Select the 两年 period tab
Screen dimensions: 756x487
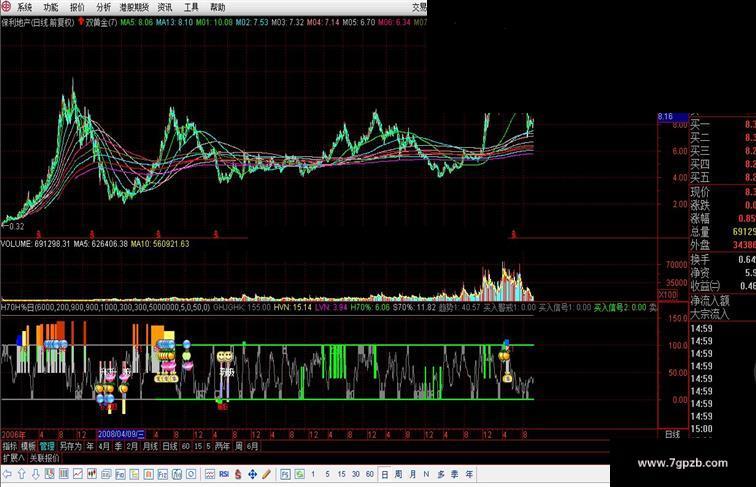click(x=222, y=446)
